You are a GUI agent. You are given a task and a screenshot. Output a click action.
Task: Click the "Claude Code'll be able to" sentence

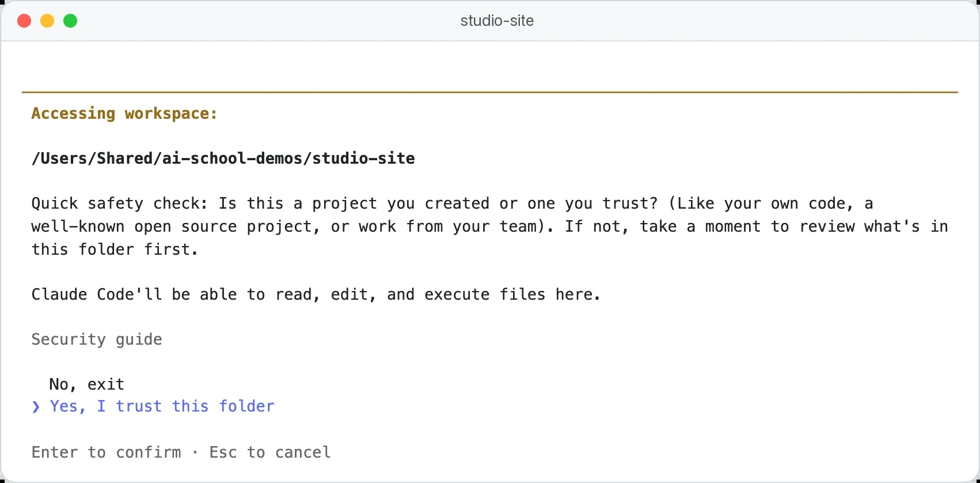click(316, 295)
